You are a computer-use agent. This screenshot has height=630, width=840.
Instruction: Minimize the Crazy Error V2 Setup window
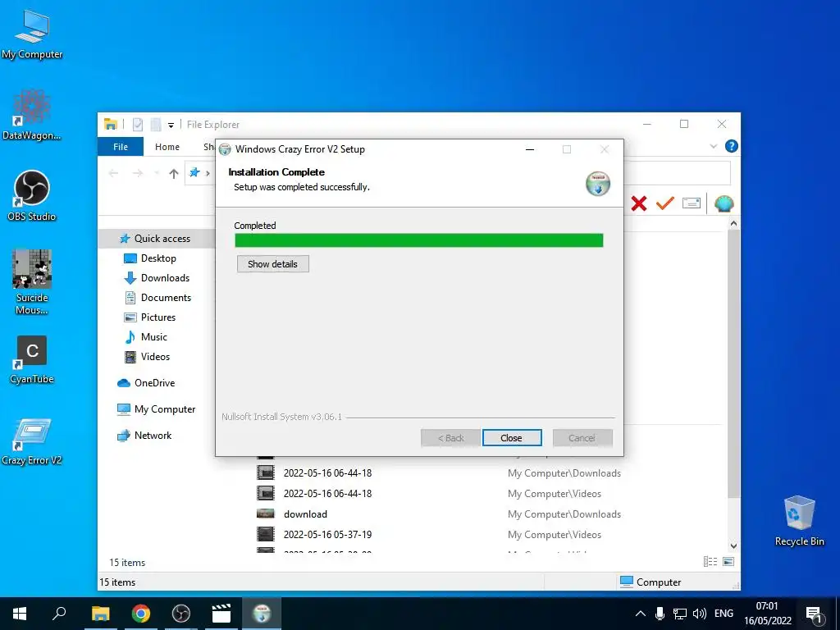(530, 149)
